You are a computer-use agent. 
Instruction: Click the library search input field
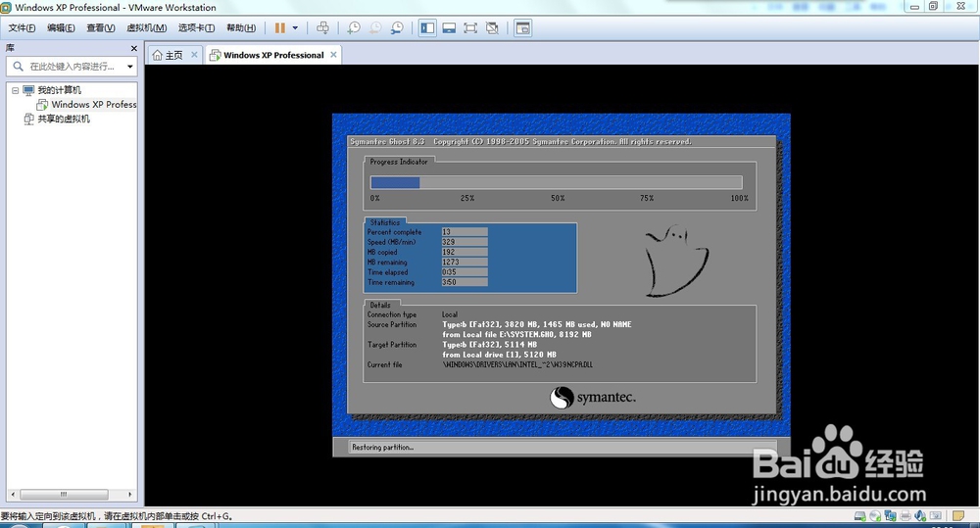click(73, 67)
